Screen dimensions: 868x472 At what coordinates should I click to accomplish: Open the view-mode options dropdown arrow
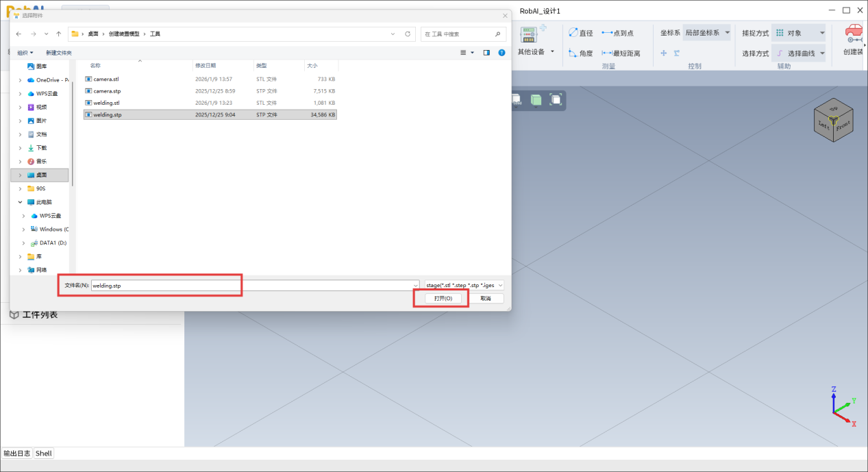472,53
